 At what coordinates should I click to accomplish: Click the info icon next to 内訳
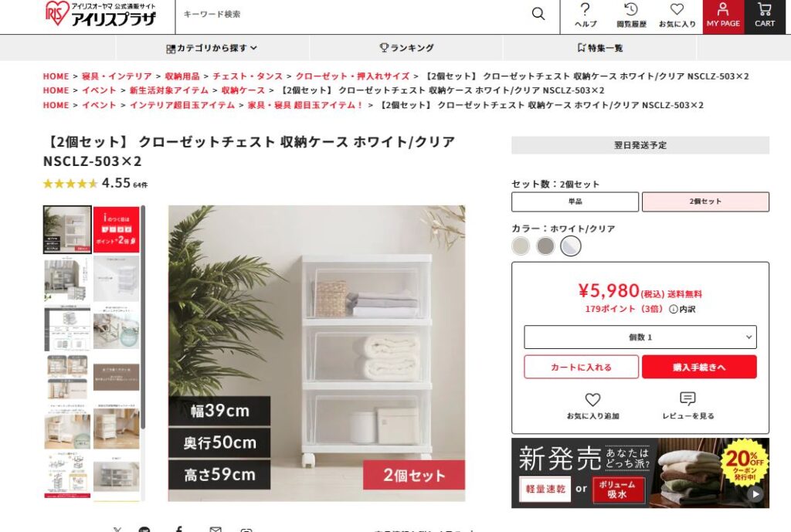[x=673, y=309]
